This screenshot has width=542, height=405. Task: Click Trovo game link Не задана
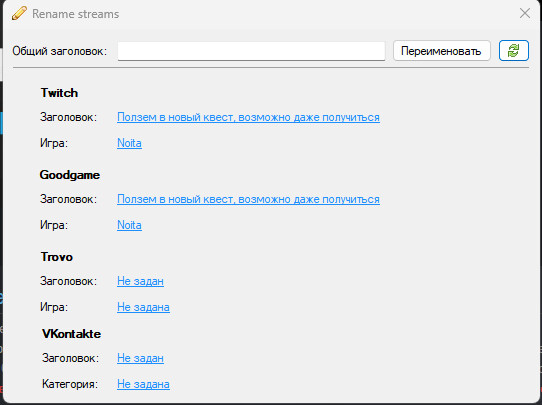click(143, 307)
